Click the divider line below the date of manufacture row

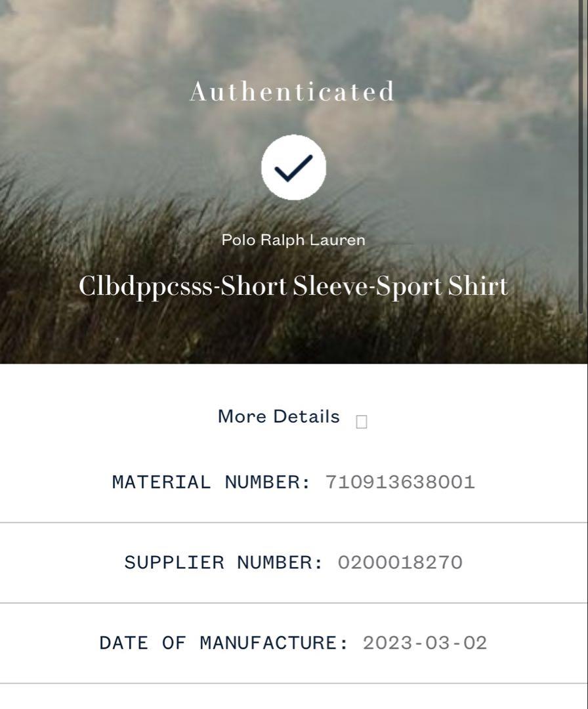coord(294,683)
